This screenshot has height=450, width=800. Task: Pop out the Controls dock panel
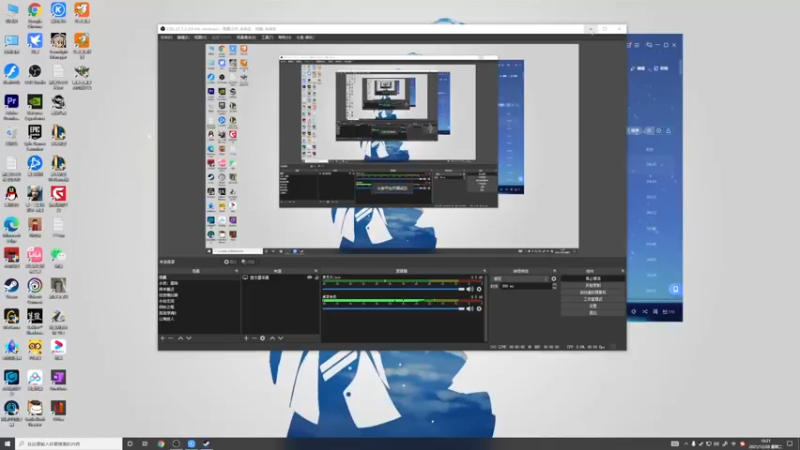click(x=622, y=271)
